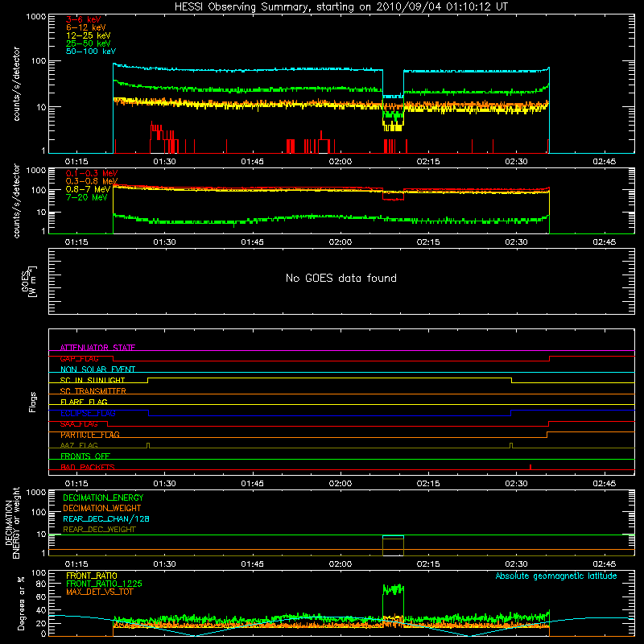Screen dimensions: 644x644
Task: Select the GAP_FLAG label
Action: (x=79, y=359)
